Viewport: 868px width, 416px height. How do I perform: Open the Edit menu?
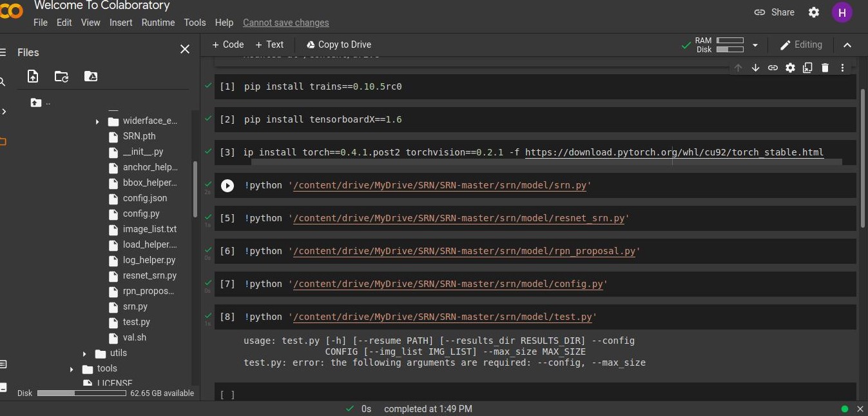[64, 23]
